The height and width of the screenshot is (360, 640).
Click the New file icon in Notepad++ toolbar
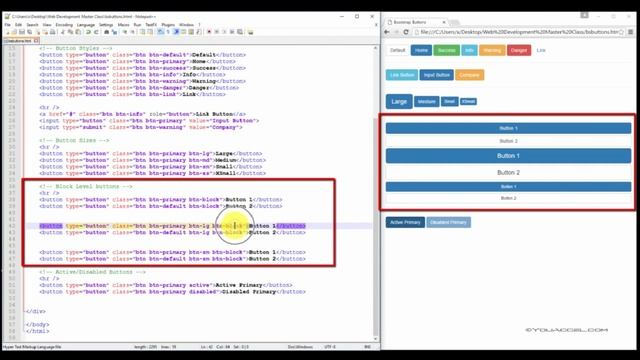pyautogui.click(x=7, y=32)
